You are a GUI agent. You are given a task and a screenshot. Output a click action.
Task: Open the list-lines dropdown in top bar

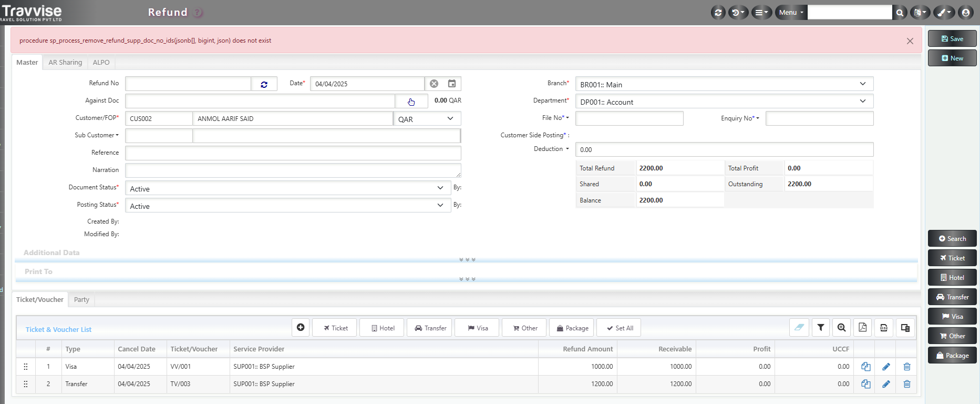click(x=761, y=13)
